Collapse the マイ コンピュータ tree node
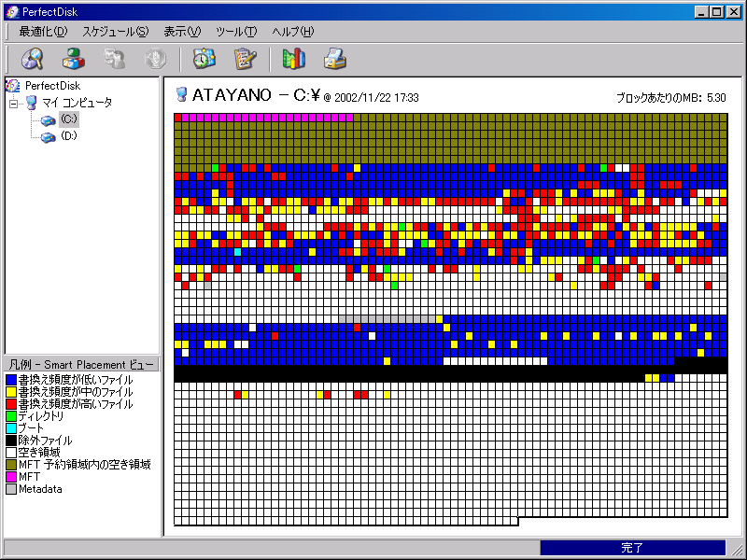 click(x=14, y=103)
